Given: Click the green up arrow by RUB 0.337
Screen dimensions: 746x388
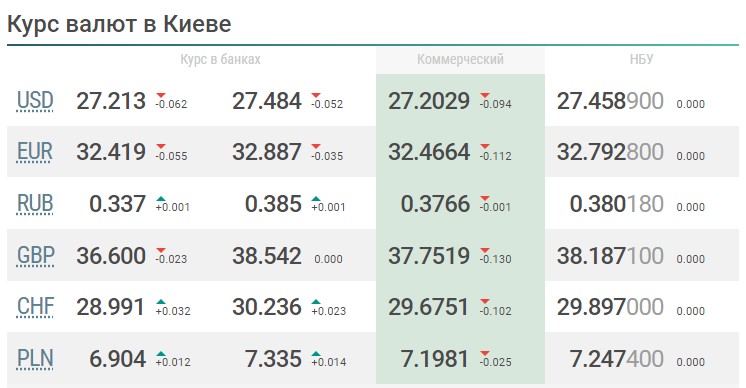Looking at the screenshot, I should 161,199.
